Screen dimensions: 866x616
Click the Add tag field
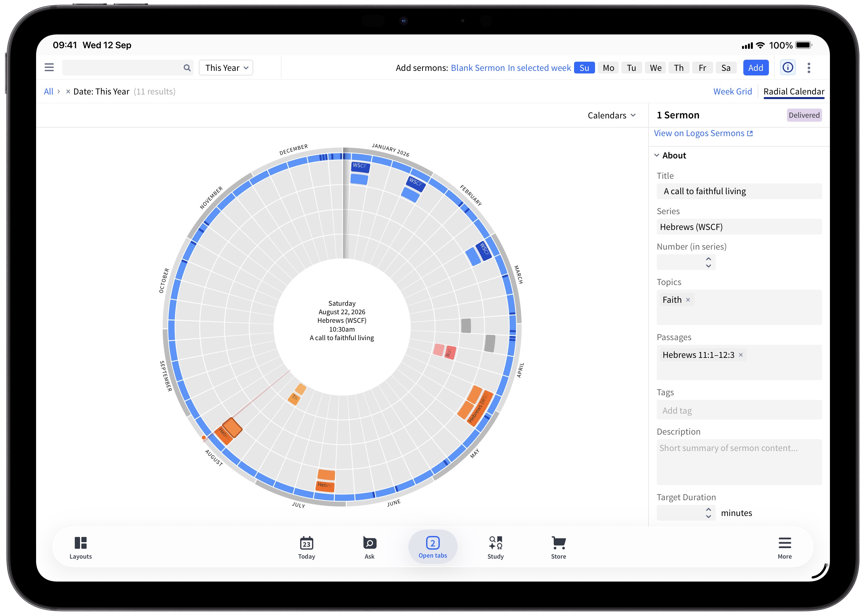point(739,410)
